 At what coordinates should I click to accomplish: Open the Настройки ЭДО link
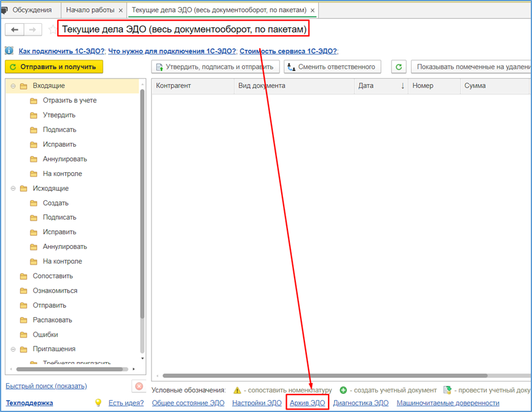click(x=257, y=403)
